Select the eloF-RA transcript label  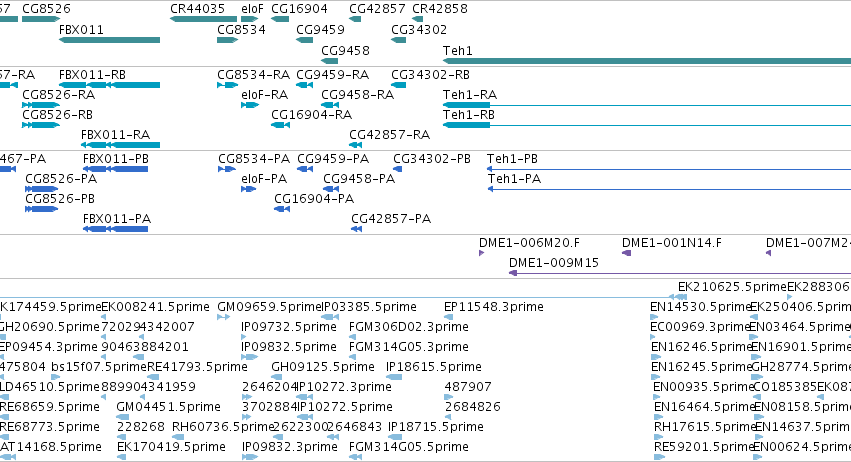[264, 95]
